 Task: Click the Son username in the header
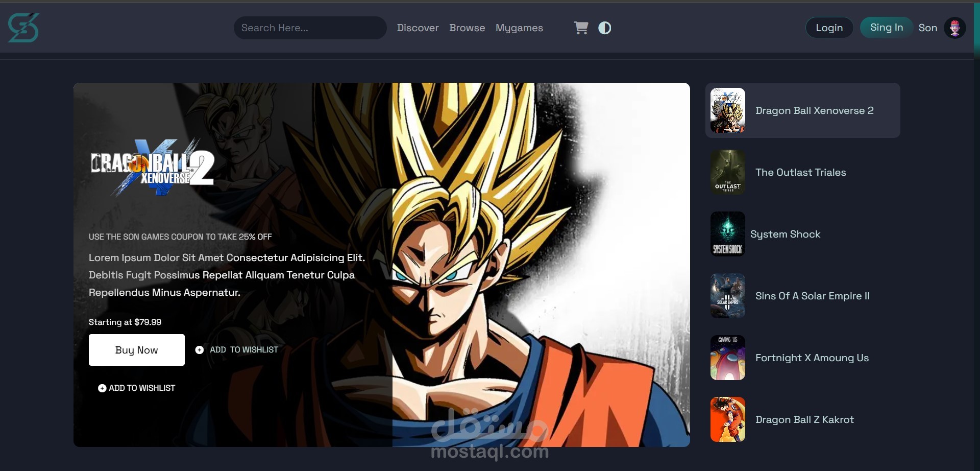pos(928,28)
